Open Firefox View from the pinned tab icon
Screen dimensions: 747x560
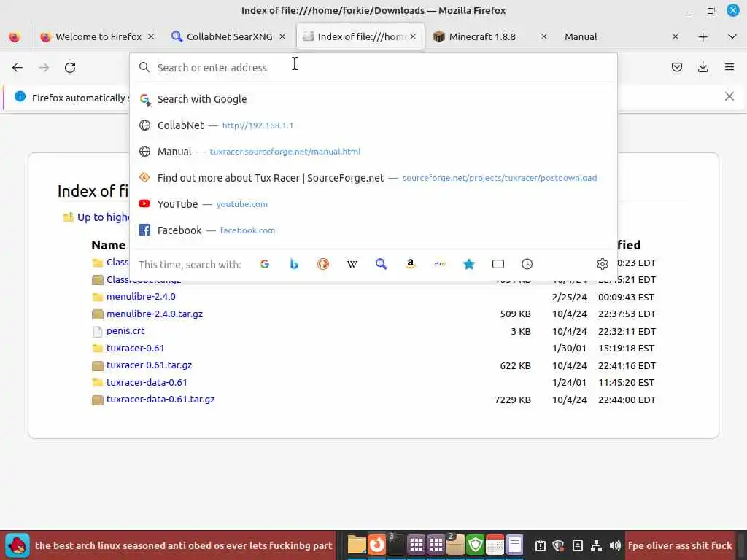coord(15,36)
